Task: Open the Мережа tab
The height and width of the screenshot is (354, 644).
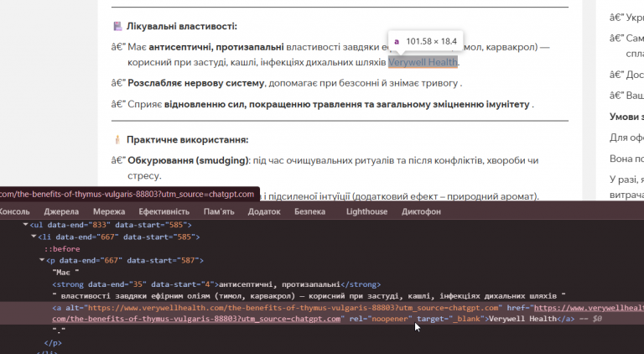Action: point(109,211)
